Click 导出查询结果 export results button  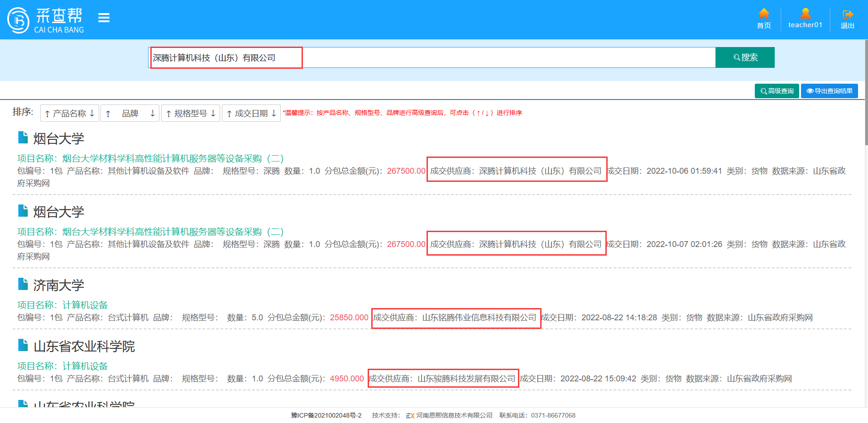[829, 91]
